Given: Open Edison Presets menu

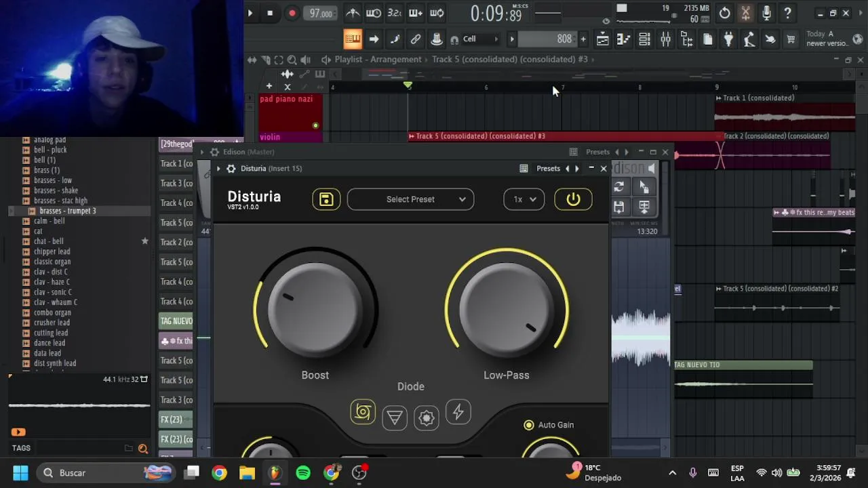Looking at the screenshot, I should (x=597, y=152).
